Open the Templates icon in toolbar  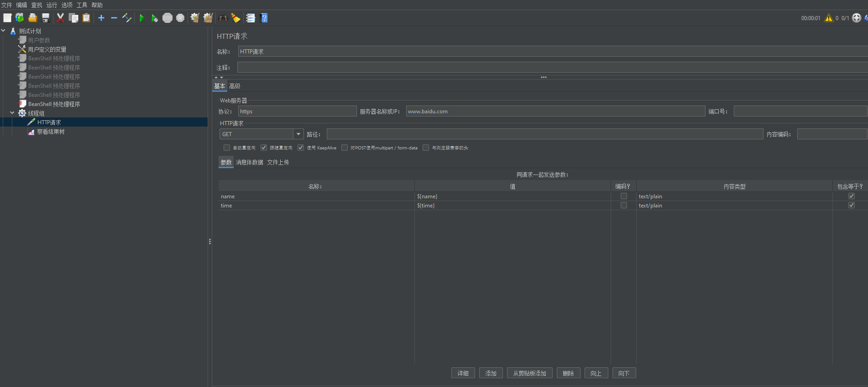[x=20, y=18]
